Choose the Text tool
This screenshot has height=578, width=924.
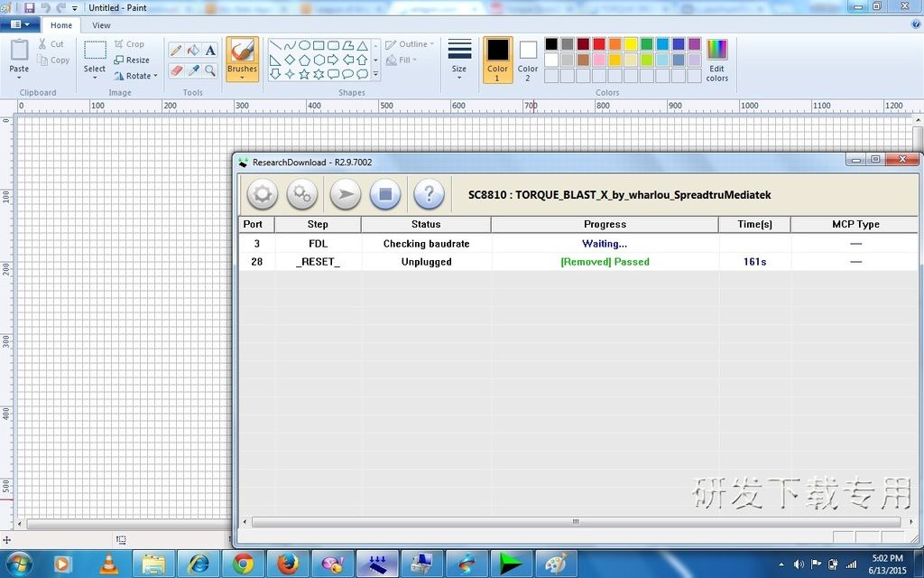210,51
